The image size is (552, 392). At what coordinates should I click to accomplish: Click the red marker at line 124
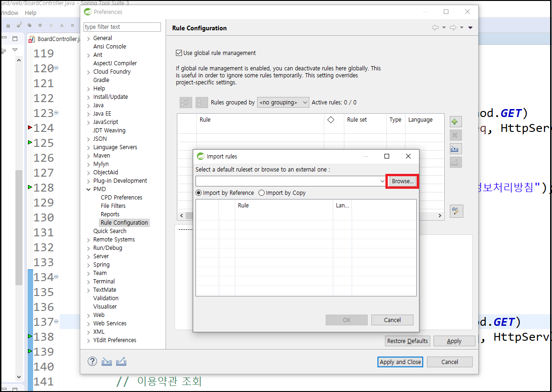point(30,127)
